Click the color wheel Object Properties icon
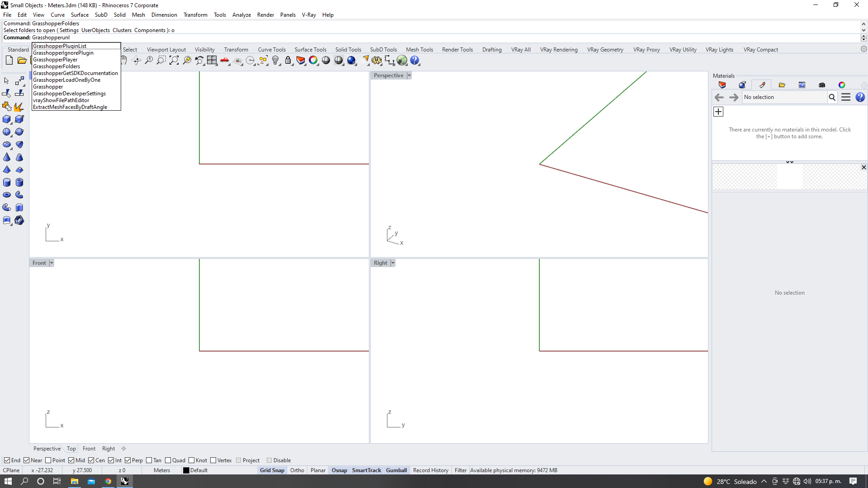 click(313, 61)
